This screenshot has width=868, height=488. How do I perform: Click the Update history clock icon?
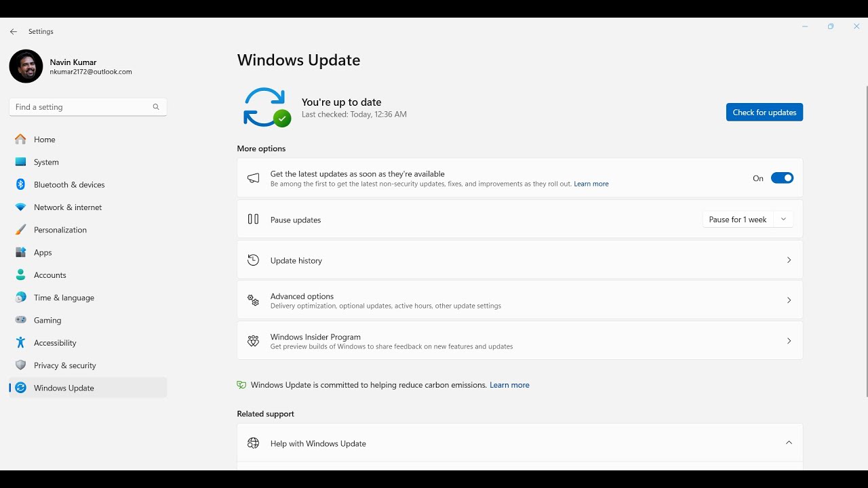[x=253, y=260]
